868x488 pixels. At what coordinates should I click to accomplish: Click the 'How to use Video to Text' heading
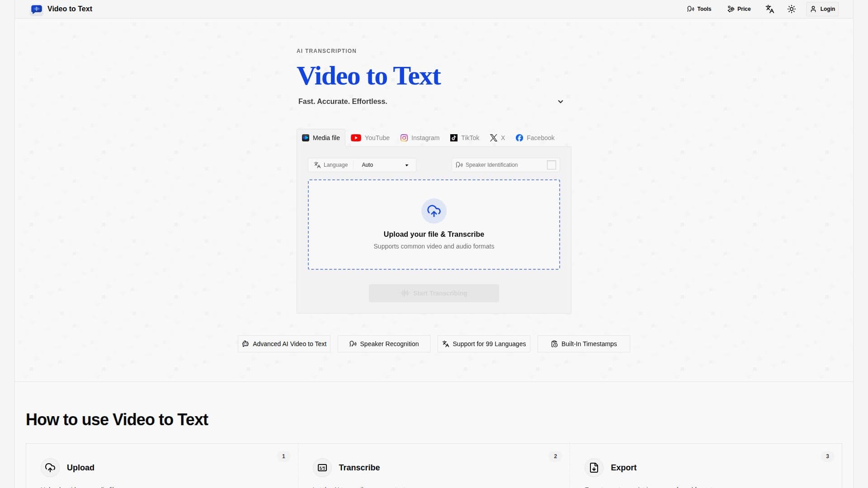[x=117, y=420]
